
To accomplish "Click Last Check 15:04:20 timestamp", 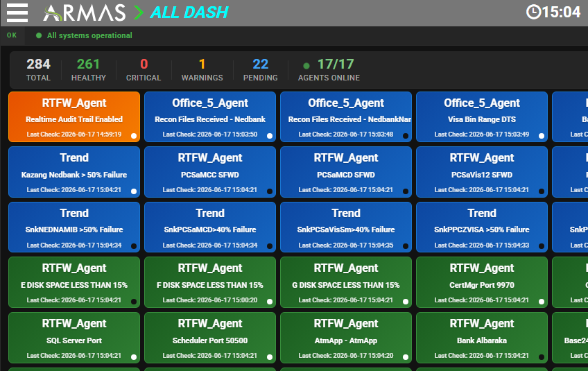I will [346, 356].
